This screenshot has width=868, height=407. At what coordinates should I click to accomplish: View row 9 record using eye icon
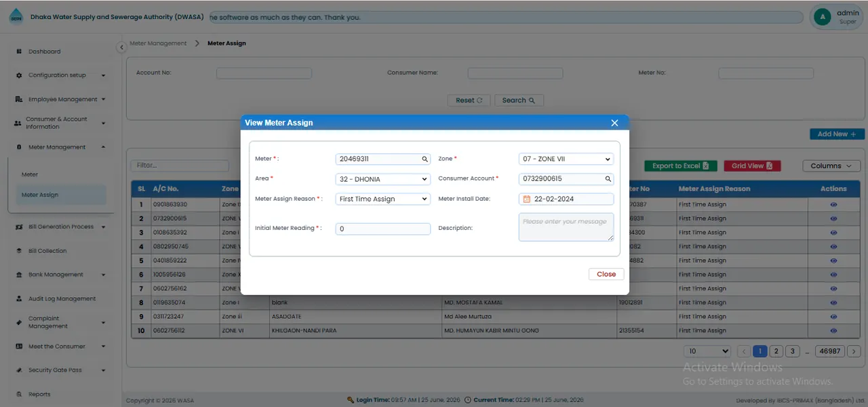[x=833, y=317]
